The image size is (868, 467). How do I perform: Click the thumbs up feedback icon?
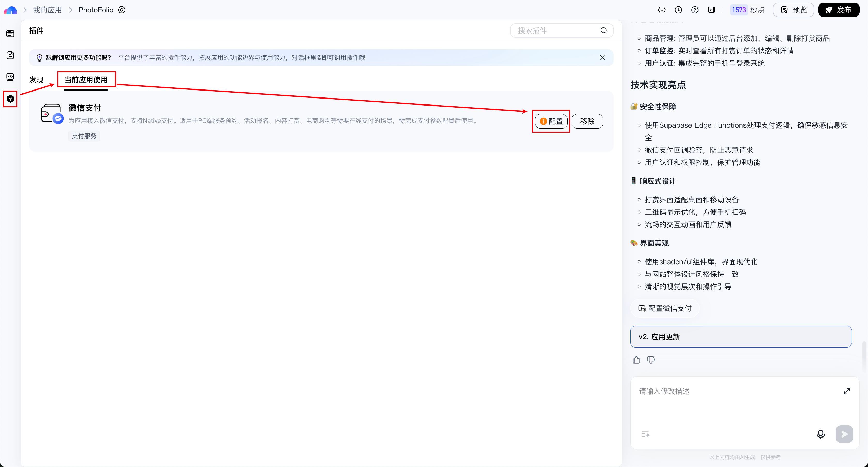(x=636, y=360)
